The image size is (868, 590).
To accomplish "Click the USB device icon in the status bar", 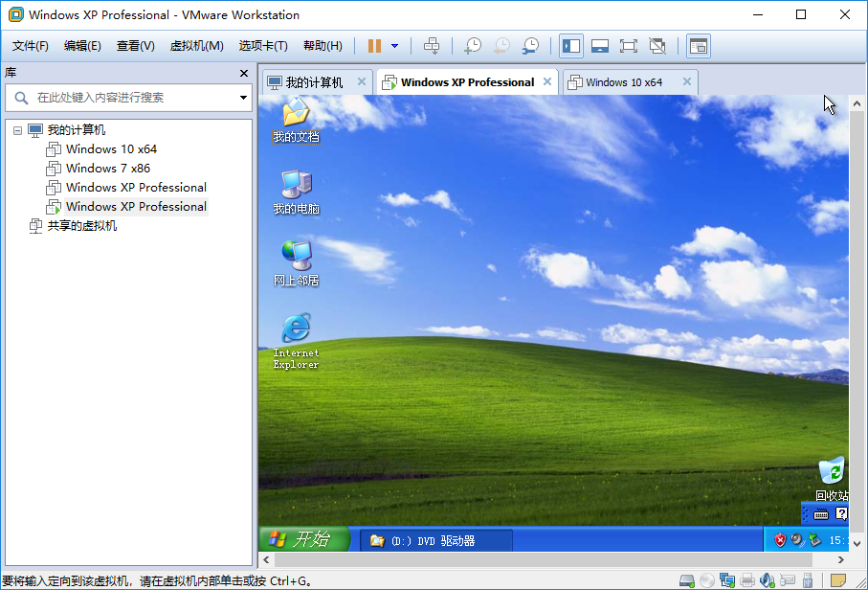I will click(x=808, y=579).
